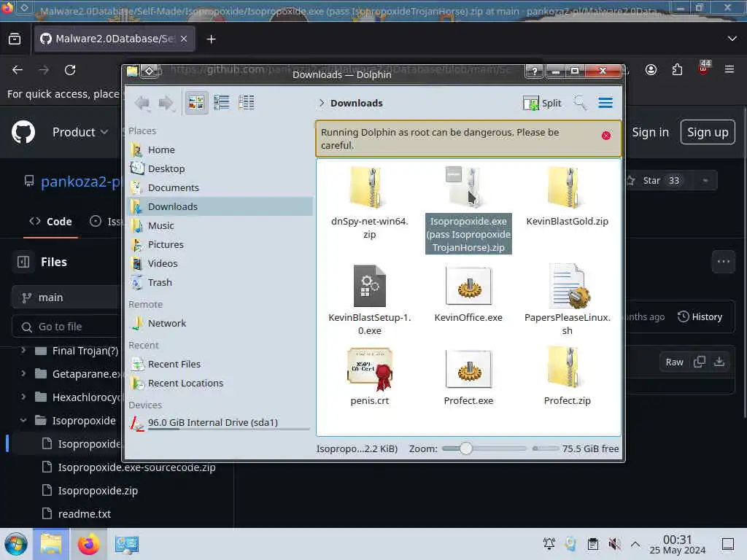This screenshot has height=560, width=747.
Task: Go back in Dolphin navigation
Action: (x=142, y=102)
